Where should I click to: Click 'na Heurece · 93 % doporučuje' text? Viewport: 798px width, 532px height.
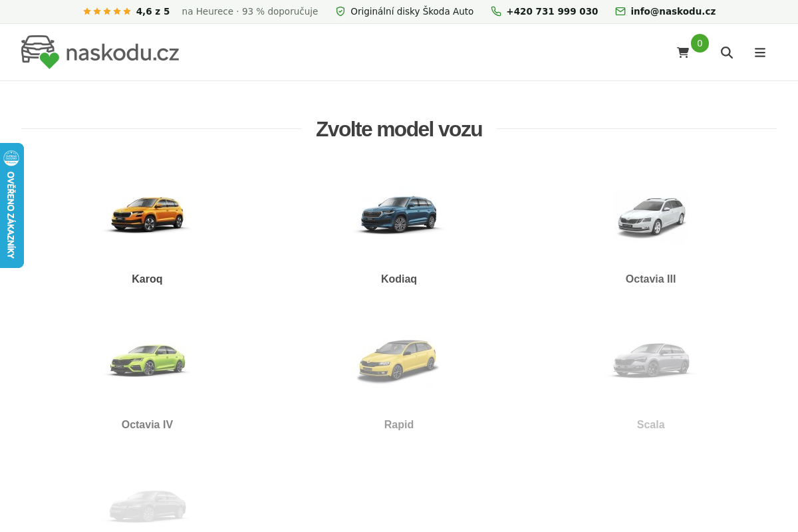point(250,11)
